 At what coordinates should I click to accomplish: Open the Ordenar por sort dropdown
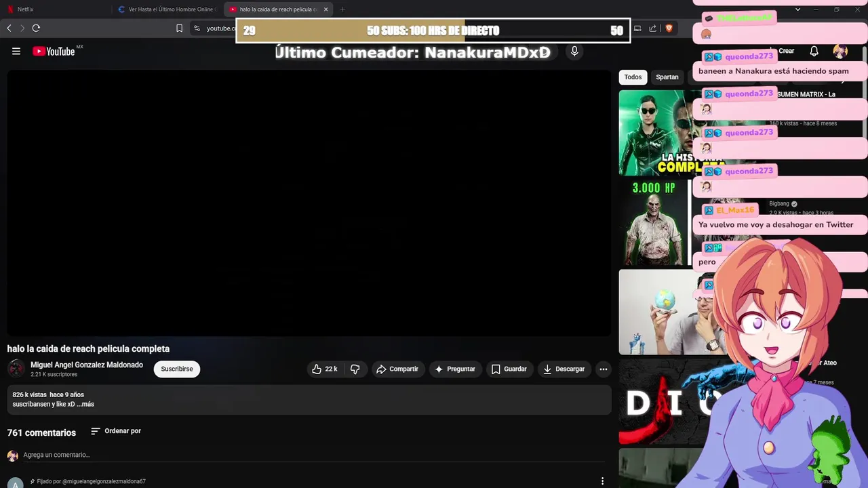116,431
